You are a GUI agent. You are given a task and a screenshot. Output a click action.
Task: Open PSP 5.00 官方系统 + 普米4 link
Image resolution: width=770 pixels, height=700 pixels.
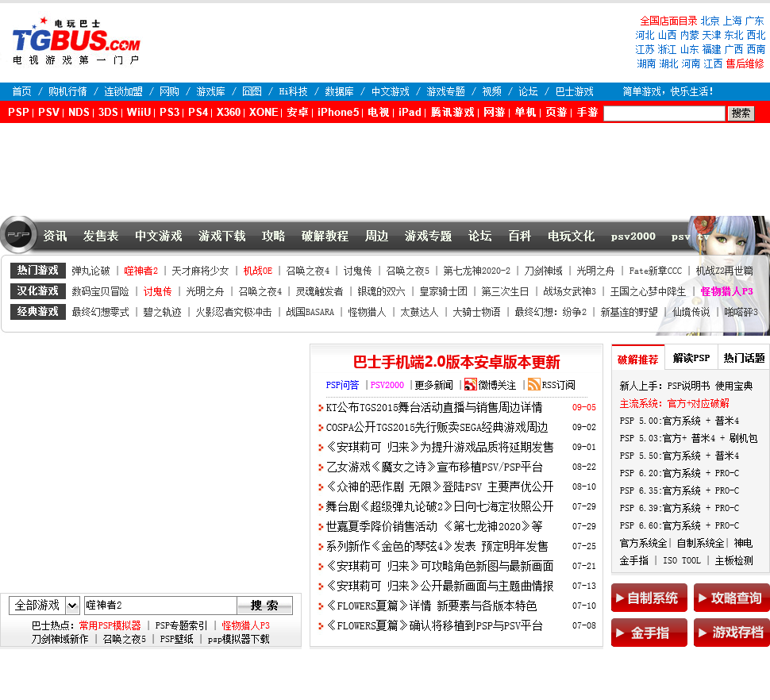pos(680,421)
